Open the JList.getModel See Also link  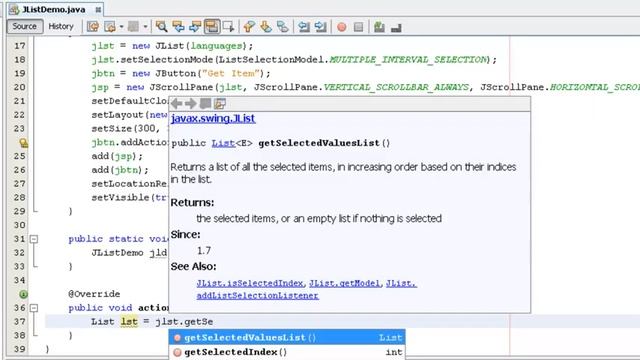pos(344,283)
